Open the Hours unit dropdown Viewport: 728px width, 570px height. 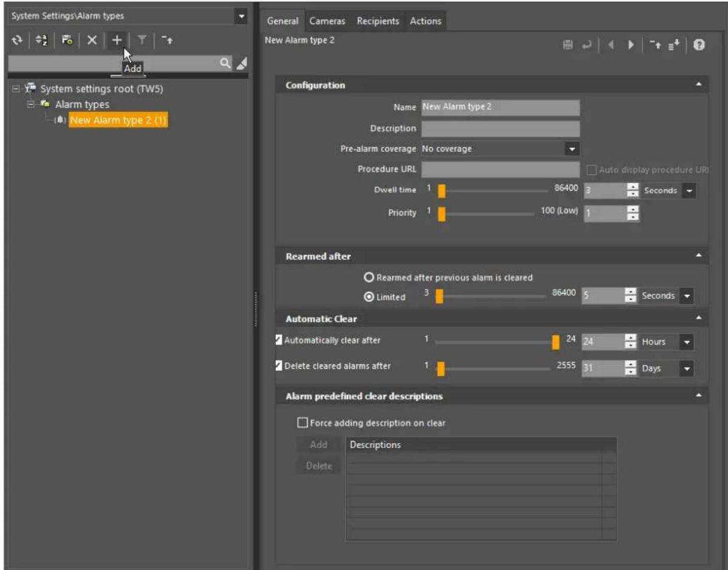pyautogui.click(x=687, y=342)
